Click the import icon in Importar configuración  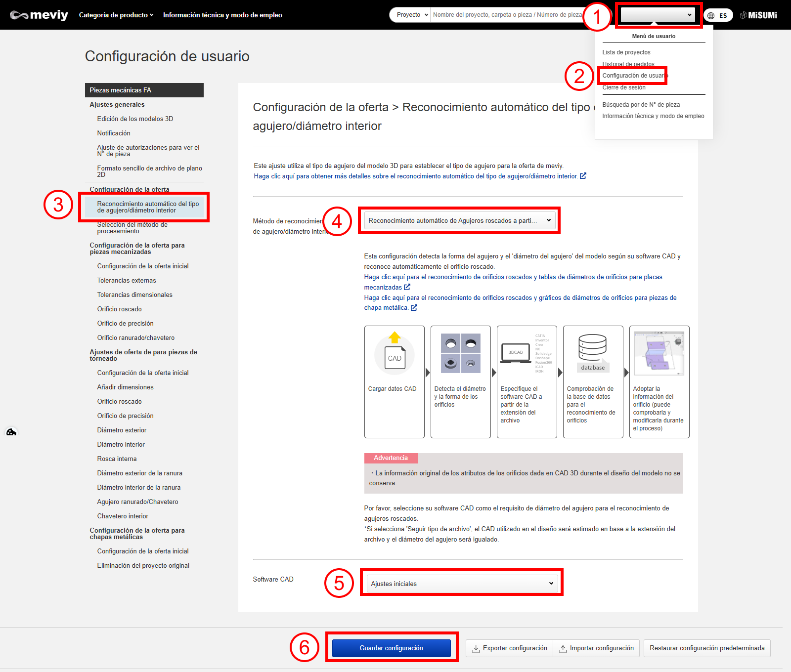click(x=563, y=648)
